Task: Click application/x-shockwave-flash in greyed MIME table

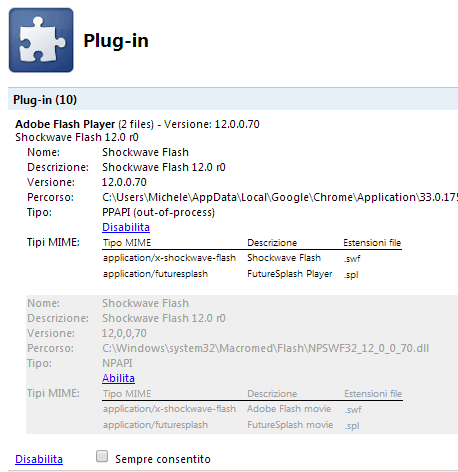Action: click(x=169, y=409)
